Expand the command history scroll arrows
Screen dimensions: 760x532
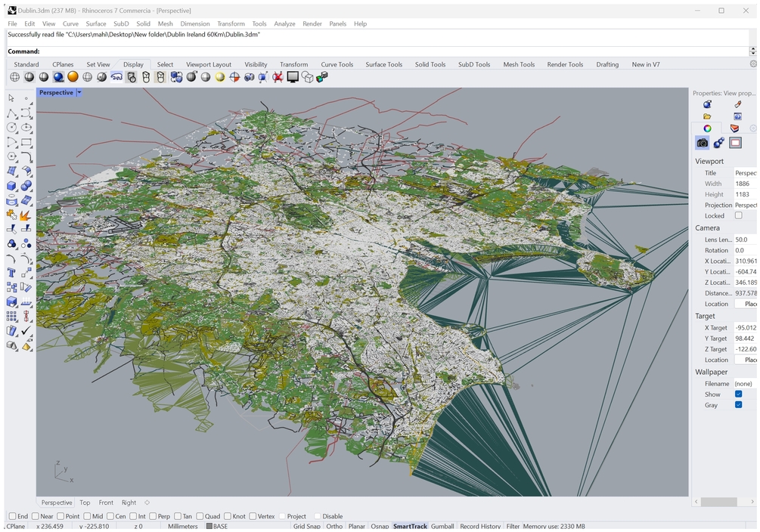point(752,51)
